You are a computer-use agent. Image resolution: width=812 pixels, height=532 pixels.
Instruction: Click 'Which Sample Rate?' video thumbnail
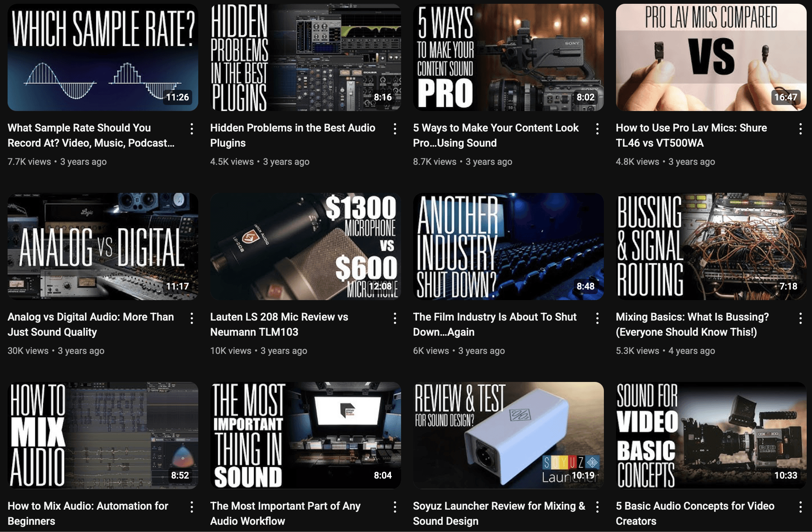[103, 57]
